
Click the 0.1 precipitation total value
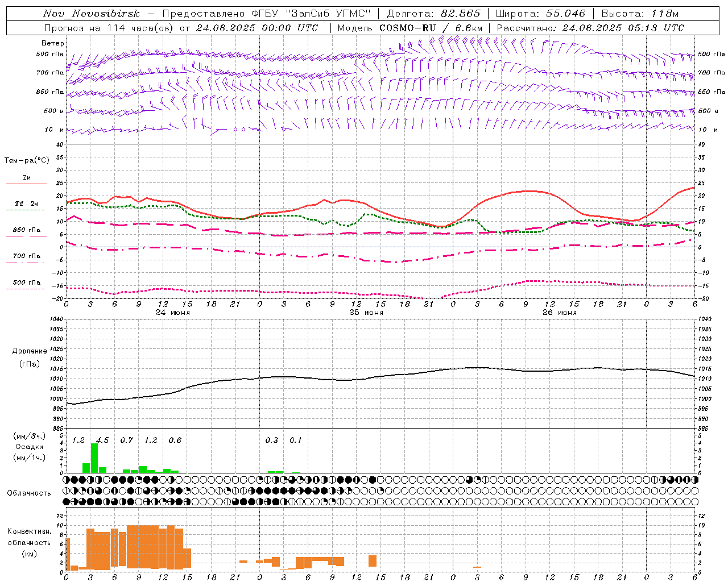tap(295, 440)
